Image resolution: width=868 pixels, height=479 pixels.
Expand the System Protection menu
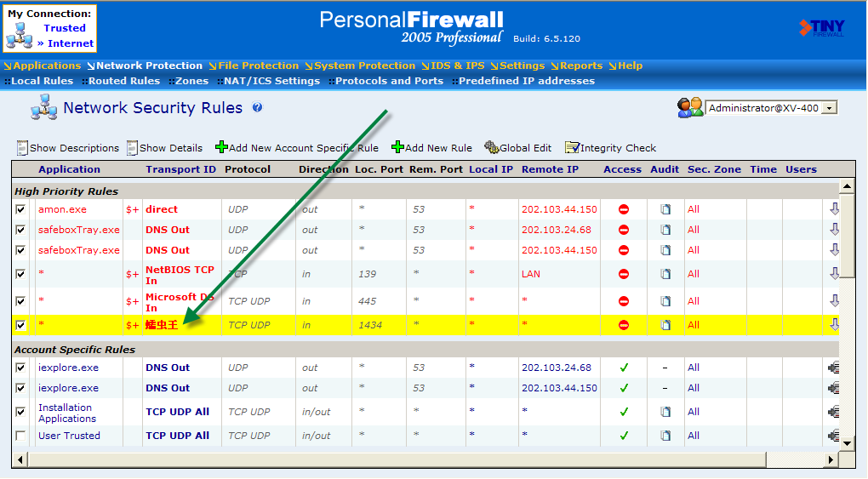[x=360, y=66]
